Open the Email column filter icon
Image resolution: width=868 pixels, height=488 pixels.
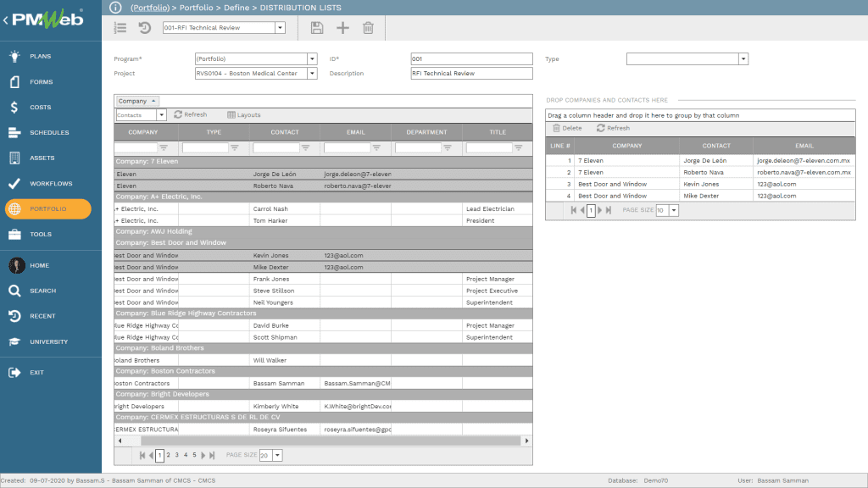pos(376,147)
